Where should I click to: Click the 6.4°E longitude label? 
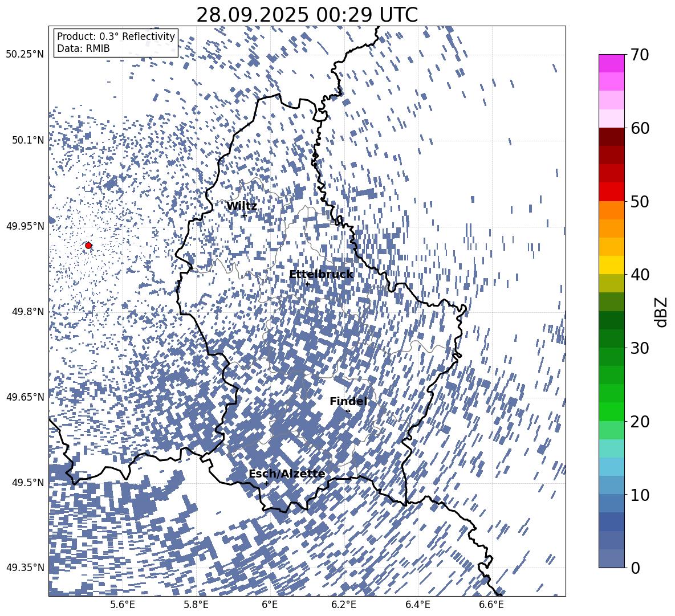click(x=418, y=605)
